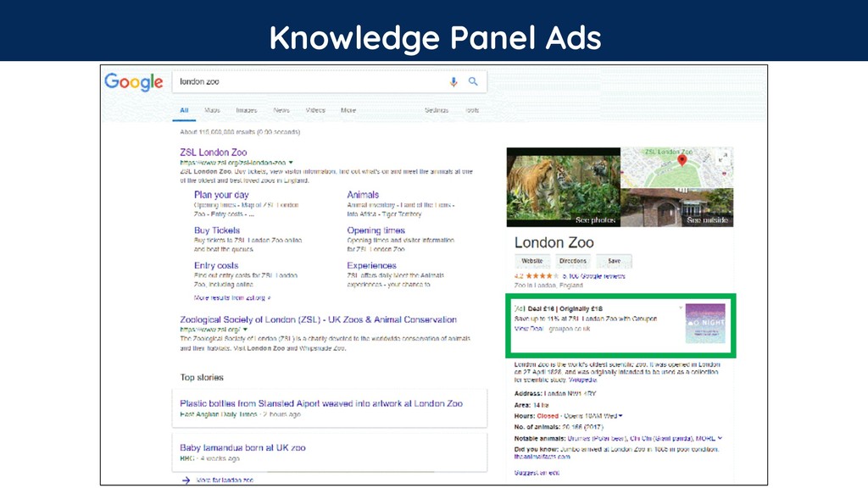Open the ZSL London Zoo result title
The image size is (868, 488).
click(x=213, y=152)
